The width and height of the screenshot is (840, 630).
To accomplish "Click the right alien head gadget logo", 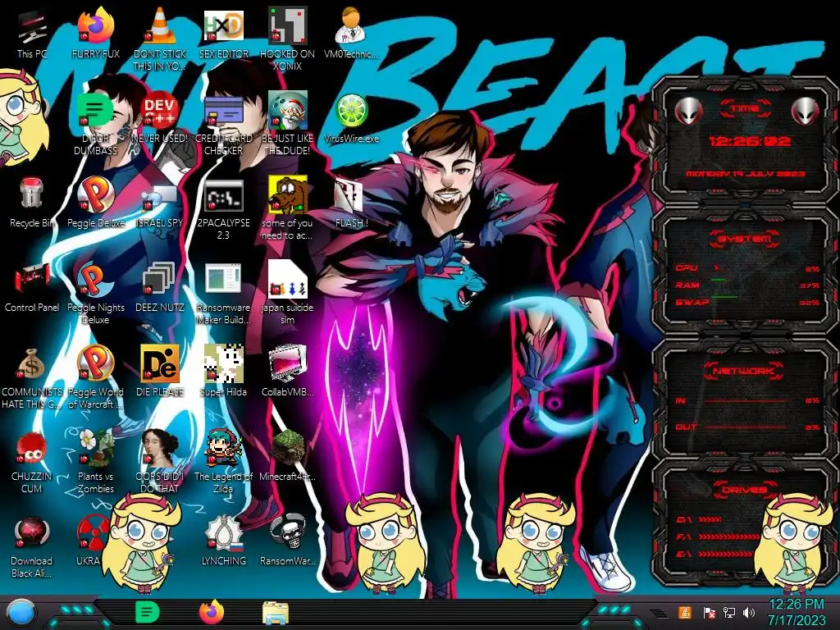I will (806, 112).
